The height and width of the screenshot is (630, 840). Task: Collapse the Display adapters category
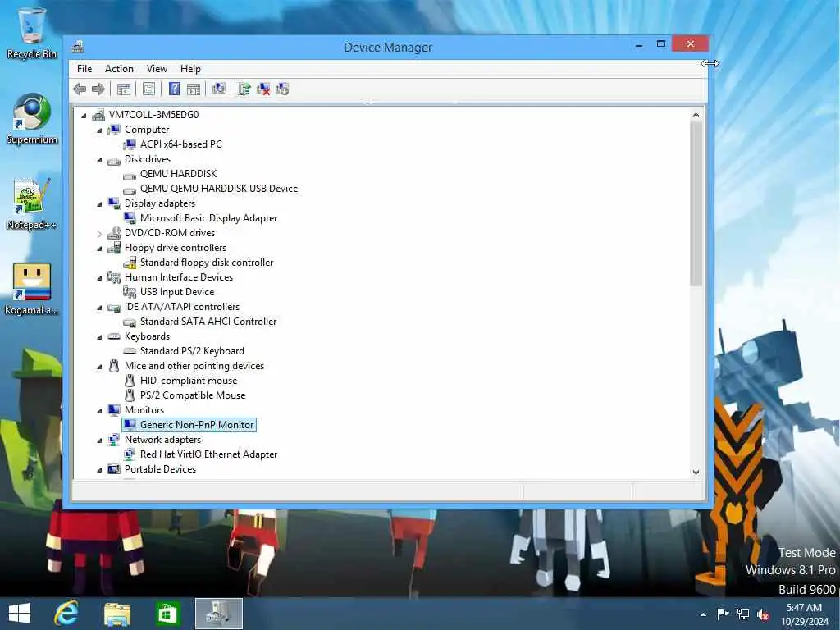tap(99, 204)
